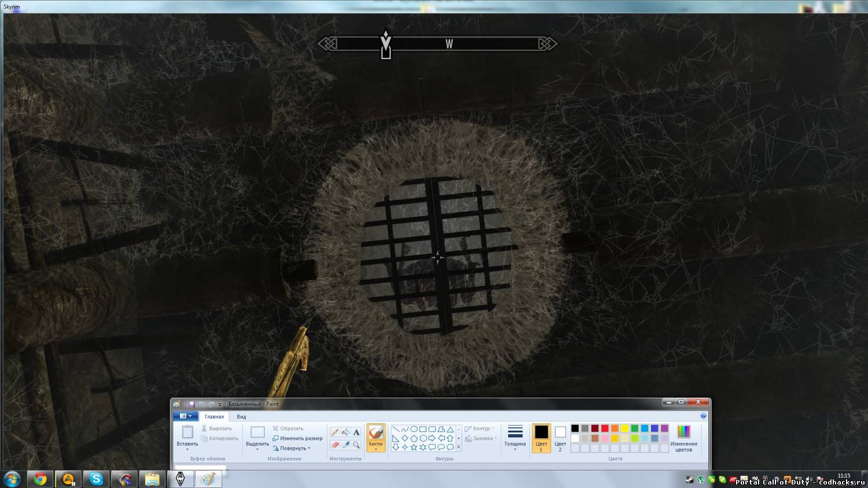Viewport: 868px width, 488px height.
Task: Choose the down arrow shape
Action: click(396, 447)
